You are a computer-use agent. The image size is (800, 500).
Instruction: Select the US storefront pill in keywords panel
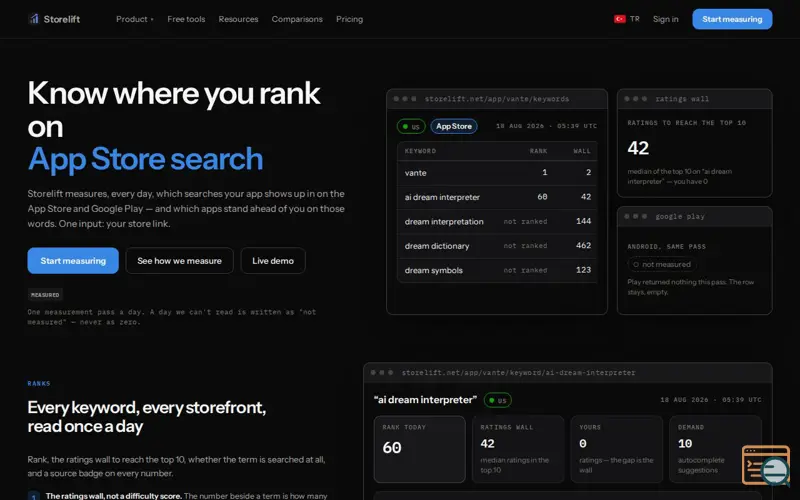(x=411, y=126)
